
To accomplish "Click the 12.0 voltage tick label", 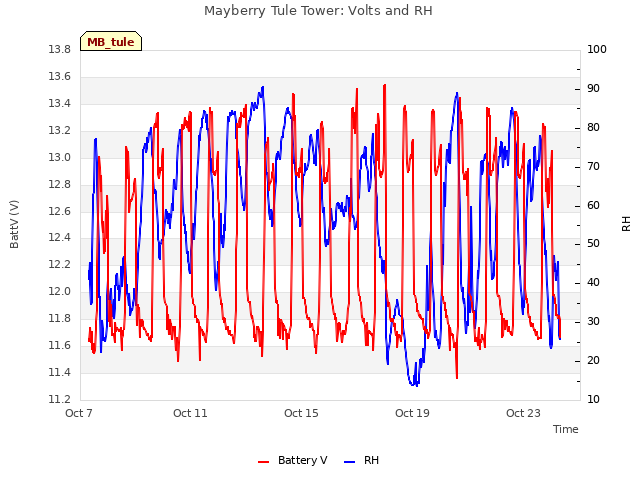I will 60,291.
